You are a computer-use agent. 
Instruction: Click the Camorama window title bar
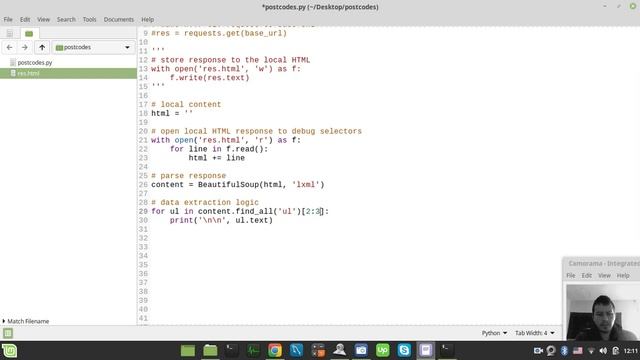click(602, 264)
